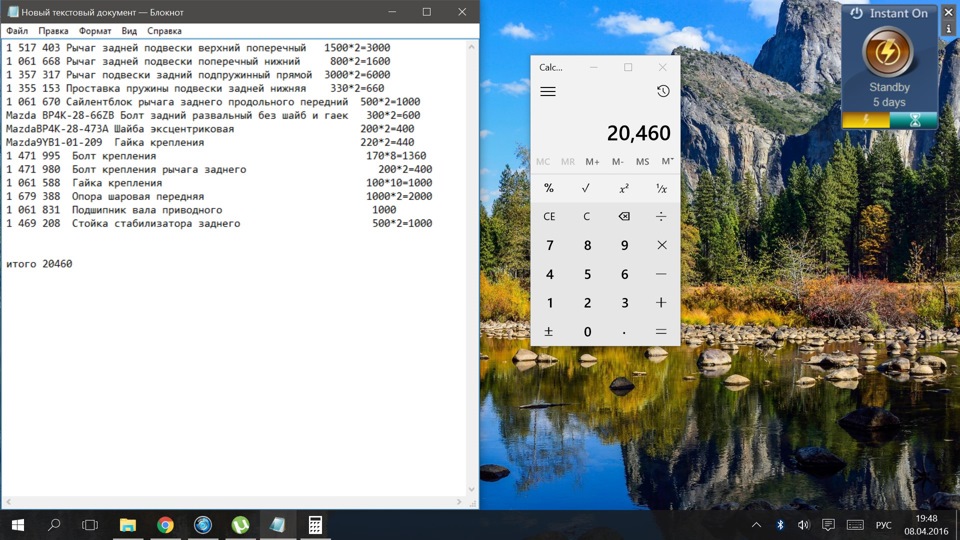Open Instant On gadget info

point(949,28)
